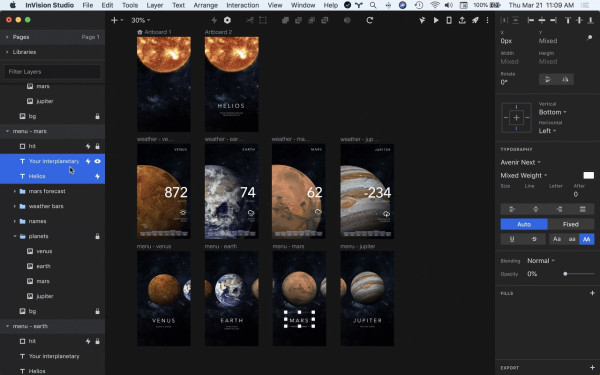Flip selection vertically button
Viewport: 600px width, 375px height.
point(548,79)
